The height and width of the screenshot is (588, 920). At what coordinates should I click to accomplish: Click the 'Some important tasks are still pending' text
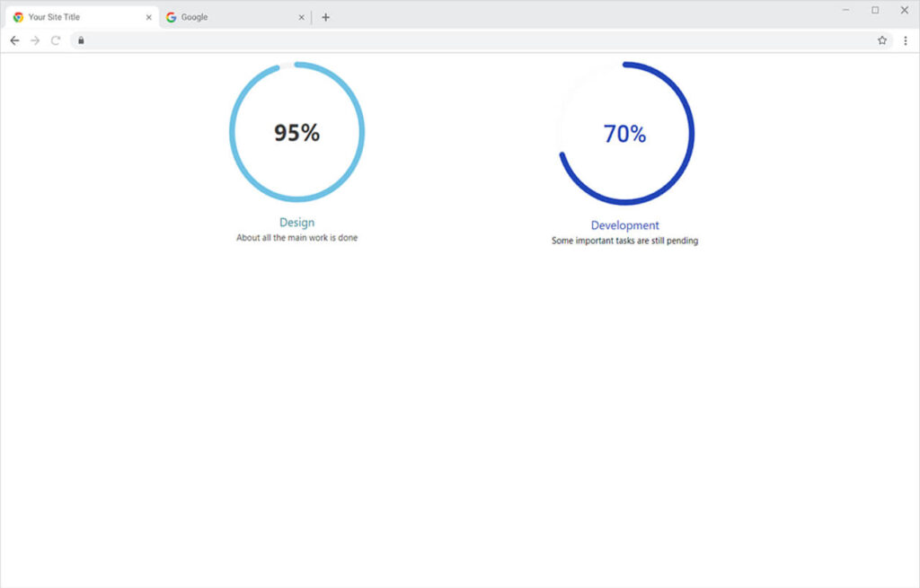click(x=624, y=241)
